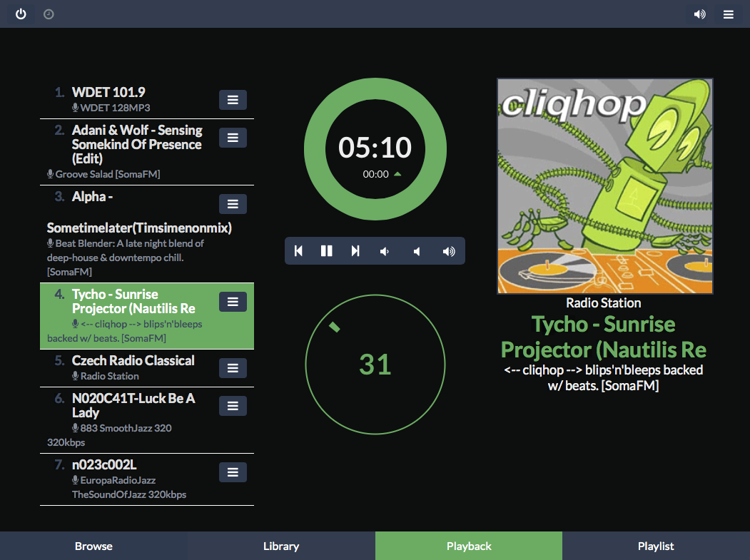Viewport: 750px width, 560px height.
Task: Click the Radio Station label under artwork
Action: pyautogui.click(x=604, y=302)
